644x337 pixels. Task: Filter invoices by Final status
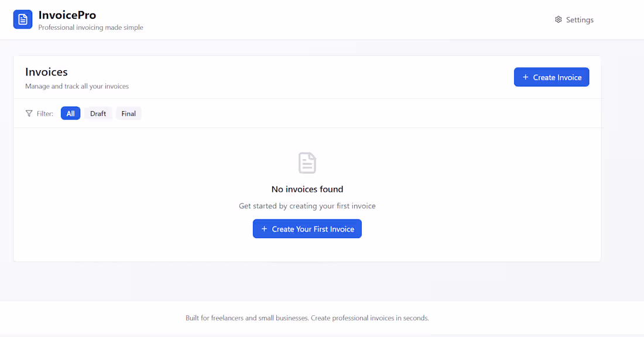coord(128,114)
